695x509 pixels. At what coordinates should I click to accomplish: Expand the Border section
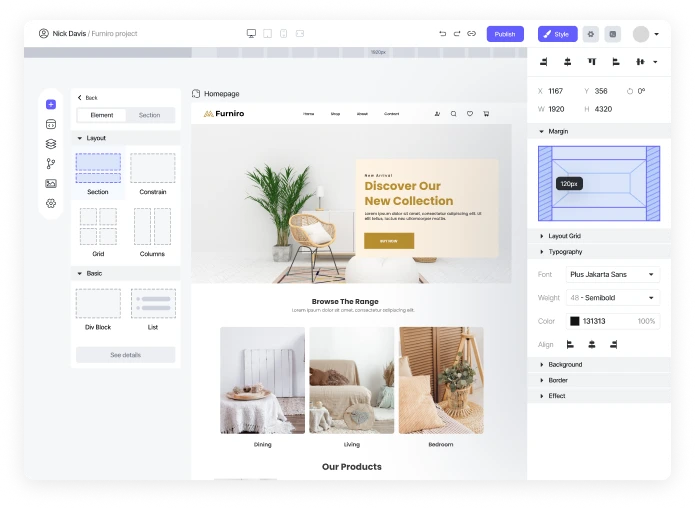point(598,380)
